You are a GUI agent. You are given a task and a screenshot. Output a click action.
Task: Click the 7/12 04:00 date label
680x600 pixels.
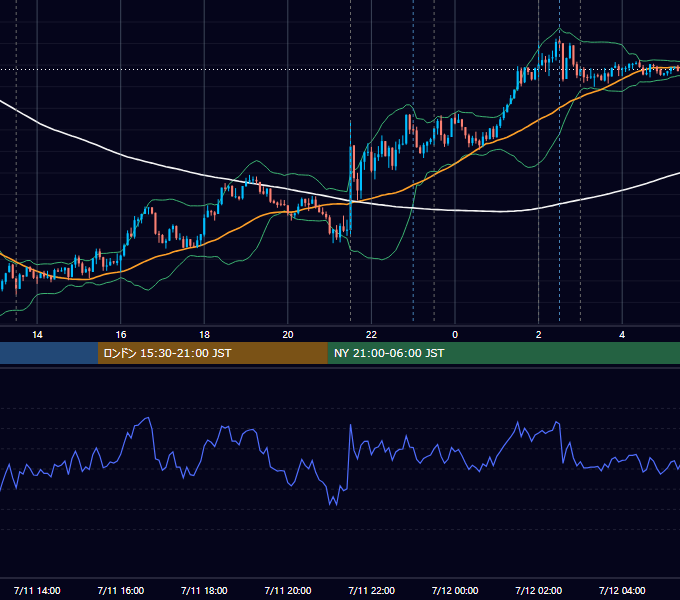(622, 590)
